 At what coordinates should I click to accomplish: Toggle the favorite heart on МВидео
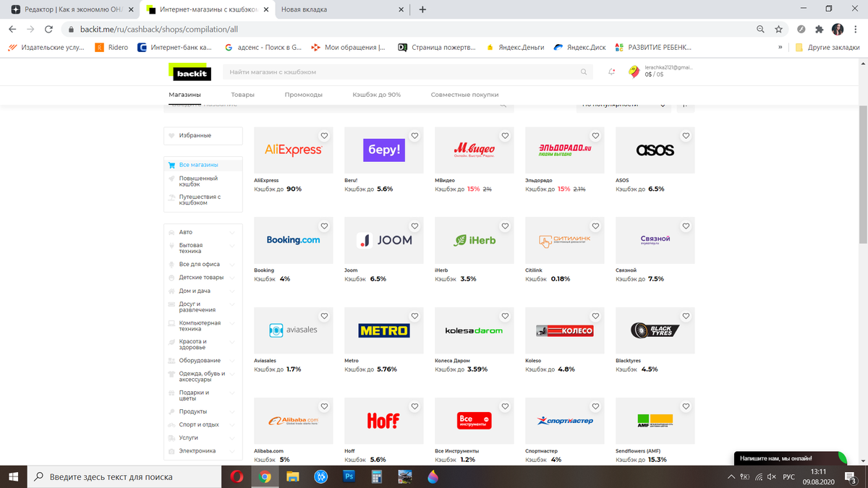click(x=506, y=136)
